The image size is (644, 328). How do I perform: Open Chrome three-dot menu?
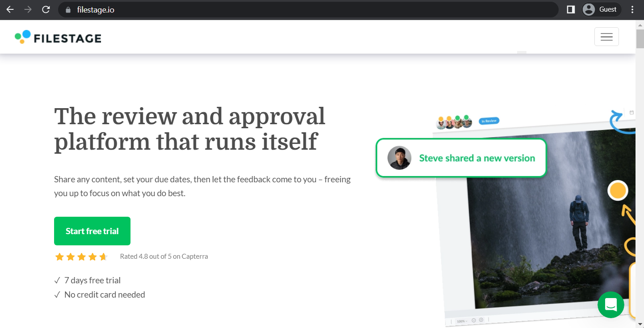pos(632,9)
